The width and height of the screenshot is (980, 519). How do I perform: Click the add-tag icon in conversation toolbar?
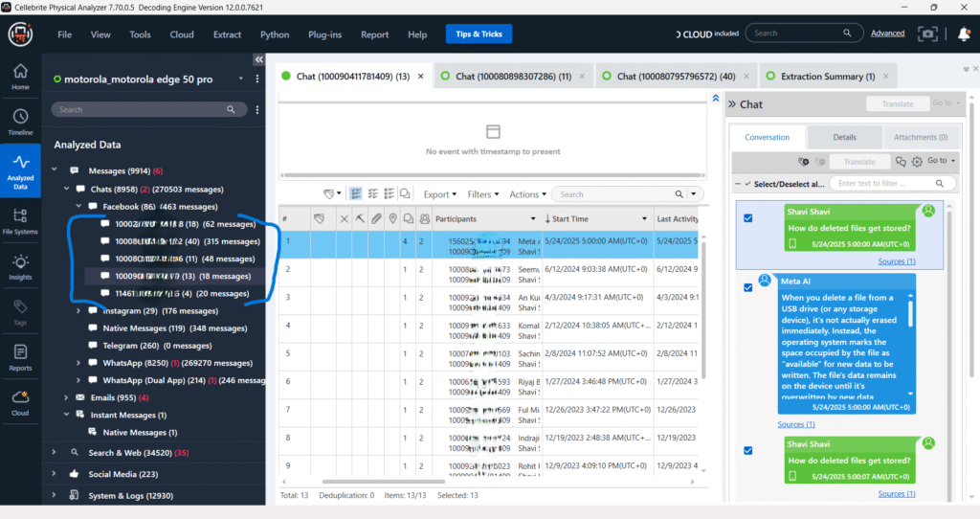click(804, 161)
